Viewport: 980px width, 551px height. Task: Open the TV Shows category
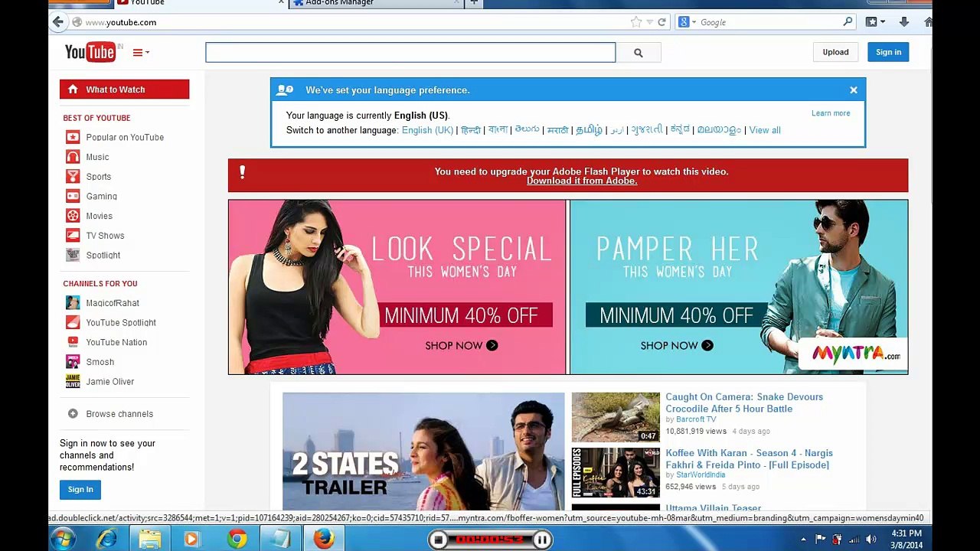tap(105, 236)
